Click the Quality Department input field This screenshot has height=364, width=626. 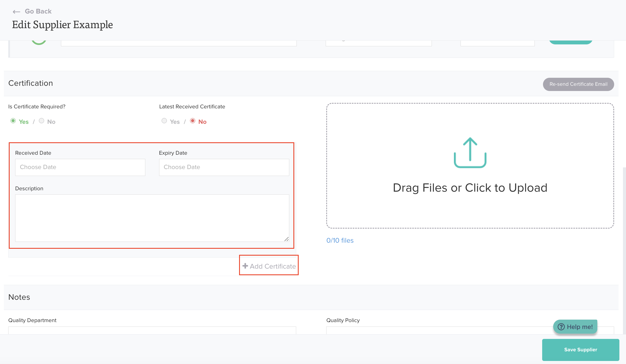point(152,330)
